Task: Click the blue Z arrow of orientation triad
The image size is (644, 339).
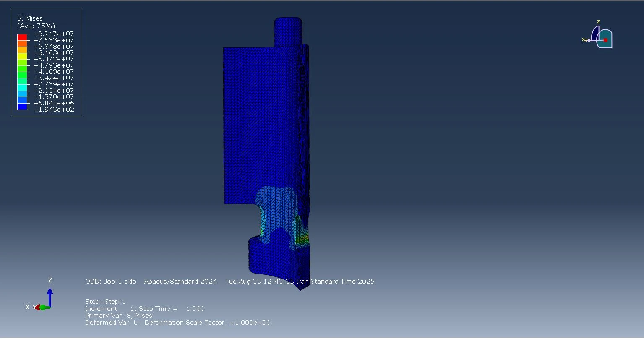Action: click(x=50, y=295)
